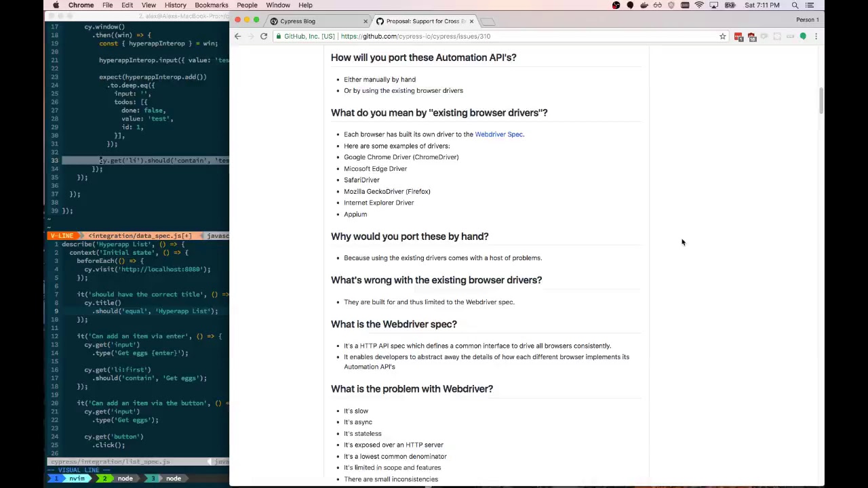Click the Wi-Fi status icon
The height and width of the screenshot is (488, 868).
pyautogui.click(x=699, y=5)
